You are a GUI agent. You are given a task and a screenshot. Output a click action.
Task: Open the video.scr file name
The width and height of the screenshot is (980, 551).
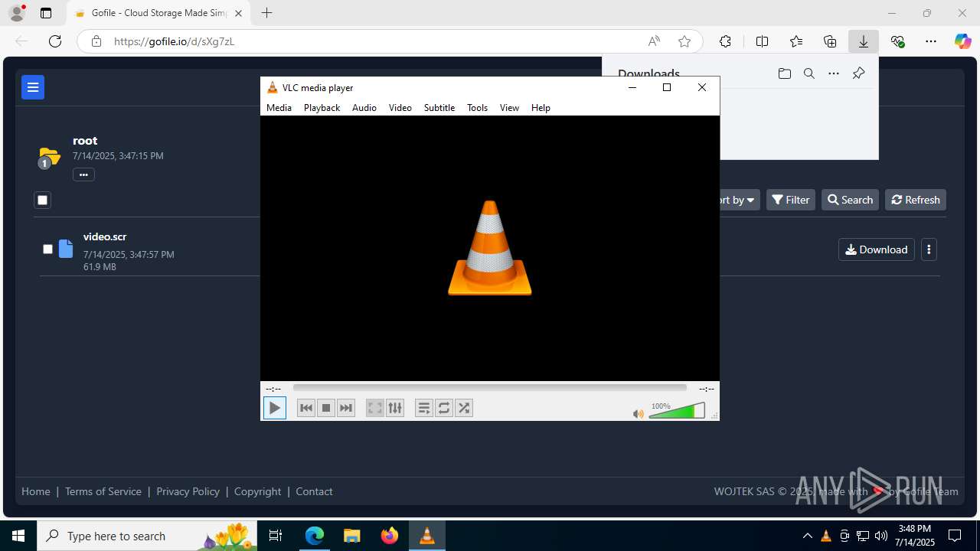(105, 236)
